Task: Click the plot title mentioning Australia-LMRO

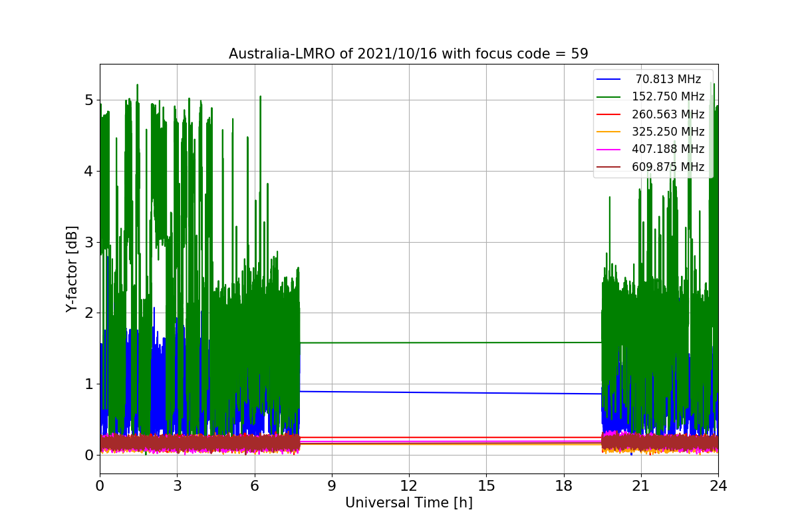Action: tap(408, 54)
